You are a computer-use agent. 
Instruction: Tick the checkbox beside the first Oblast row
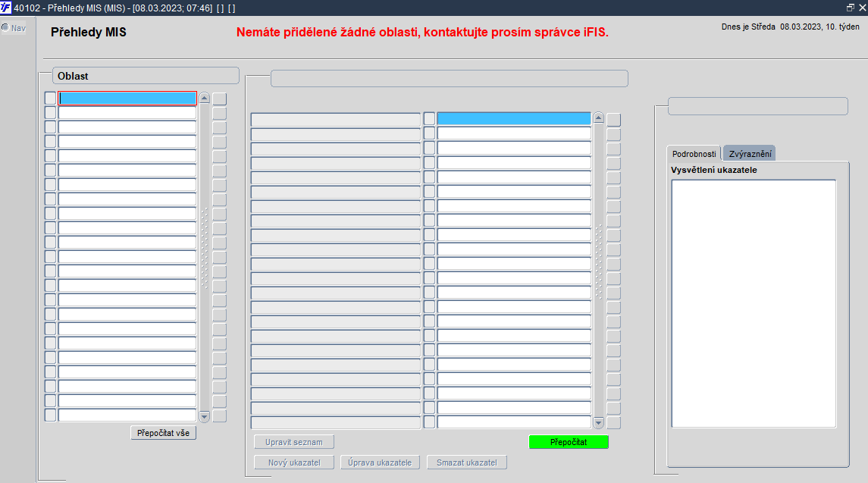50,98
